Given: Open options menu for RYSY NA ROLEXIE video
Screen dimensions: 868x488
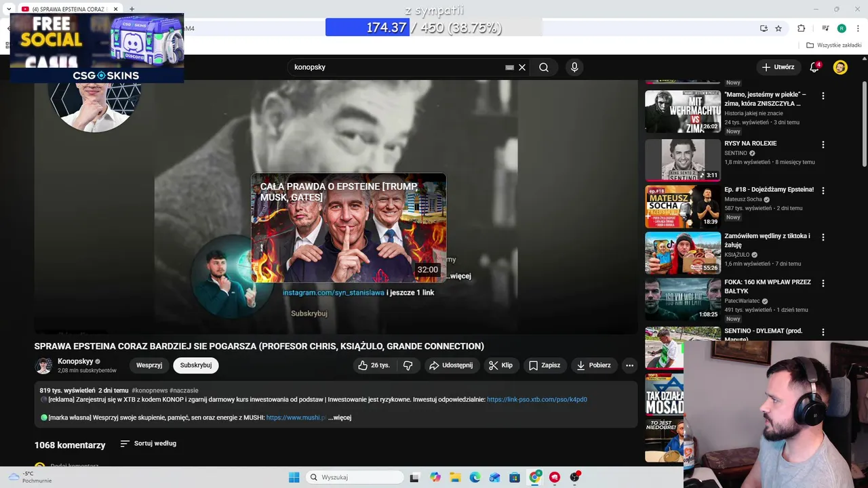Looking at the screenshot, I should (823, 145).
